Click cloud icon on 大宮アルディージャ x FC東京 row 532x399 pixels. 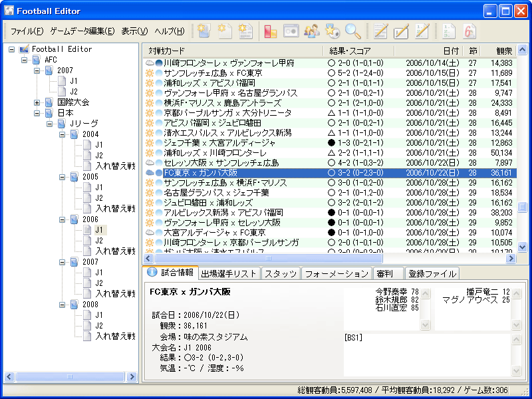click(150, 233)
